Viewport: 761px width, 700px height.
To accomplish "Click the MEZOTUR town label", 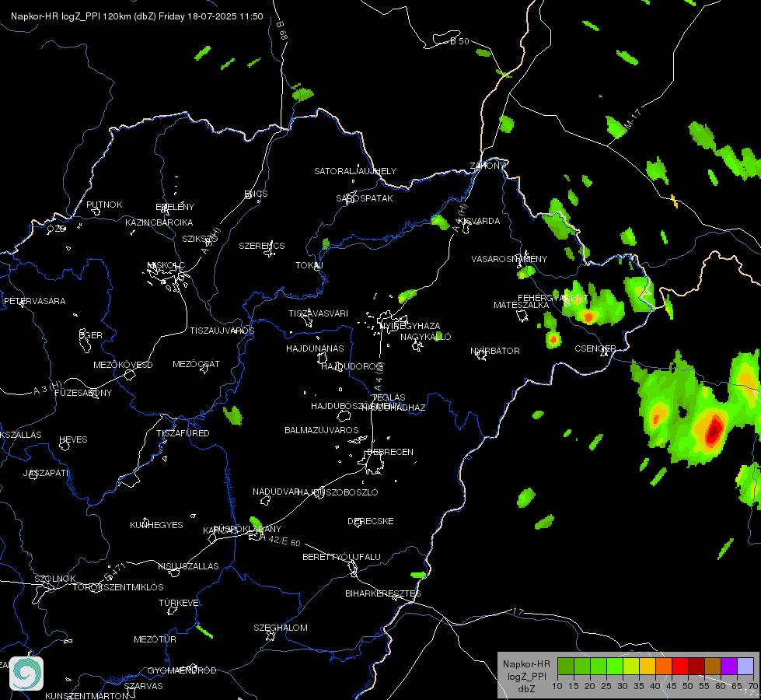I will pyautogui.click(x=155, y=639).
